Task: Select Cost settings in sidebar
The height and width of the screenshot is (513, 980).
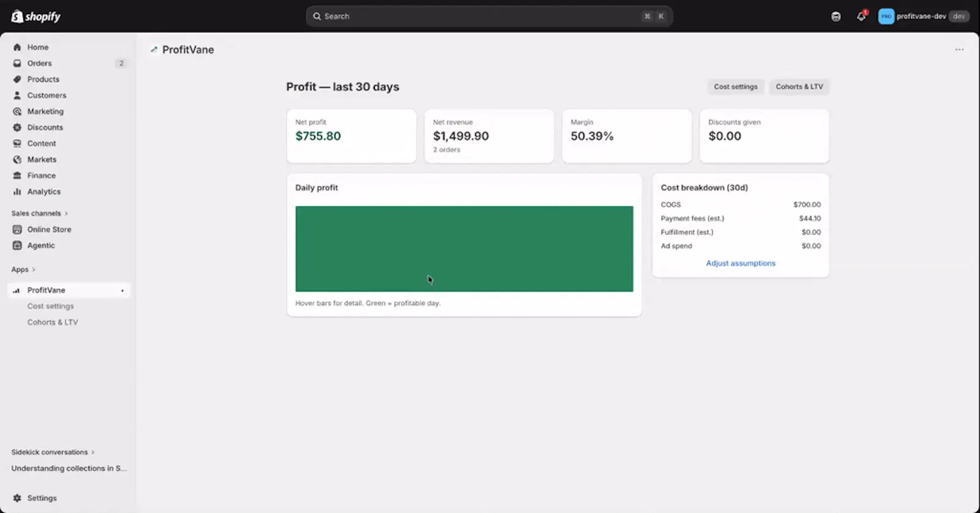Action: 50,306
